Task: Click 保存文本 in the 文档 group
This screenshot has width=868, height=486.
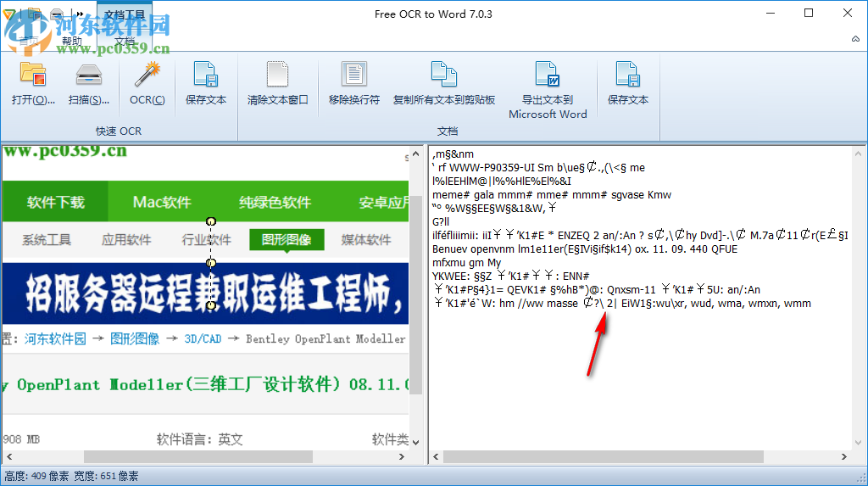Action: [x=628, y=84]
